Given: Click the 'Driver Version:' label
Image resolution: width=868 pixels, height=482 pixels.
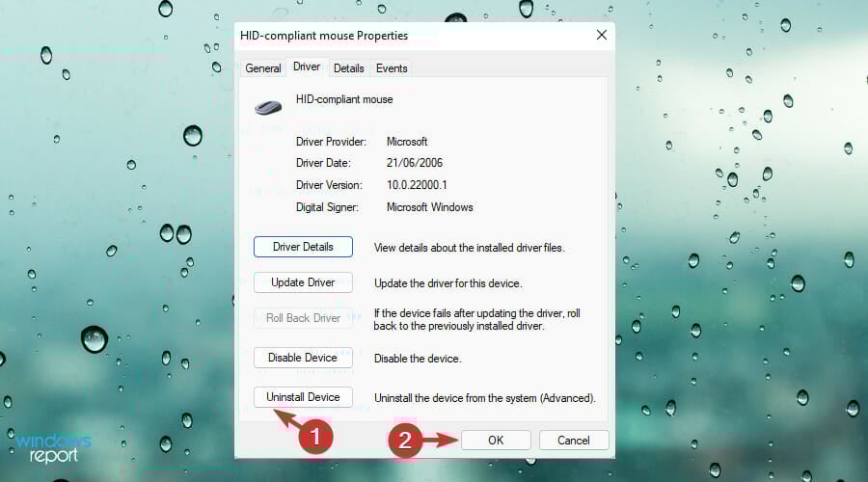Looking at the screenshot, I should click(329, 185).
